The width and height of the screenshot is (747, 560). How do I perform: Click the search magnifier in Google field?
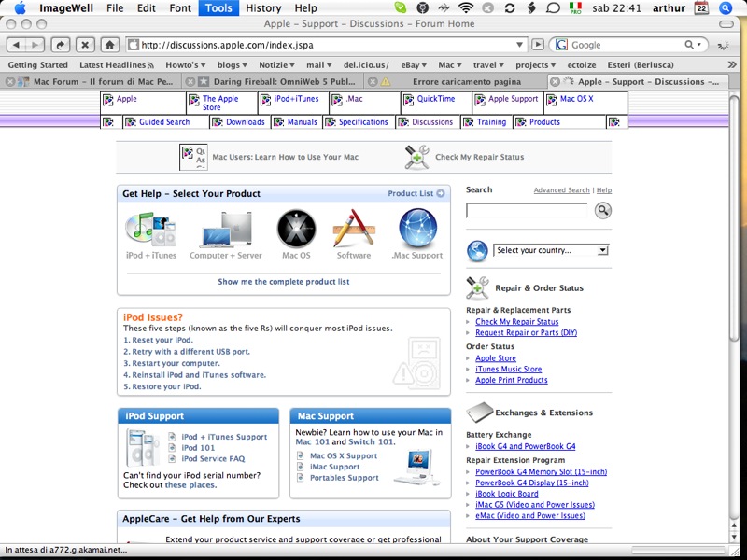(689, 44)
